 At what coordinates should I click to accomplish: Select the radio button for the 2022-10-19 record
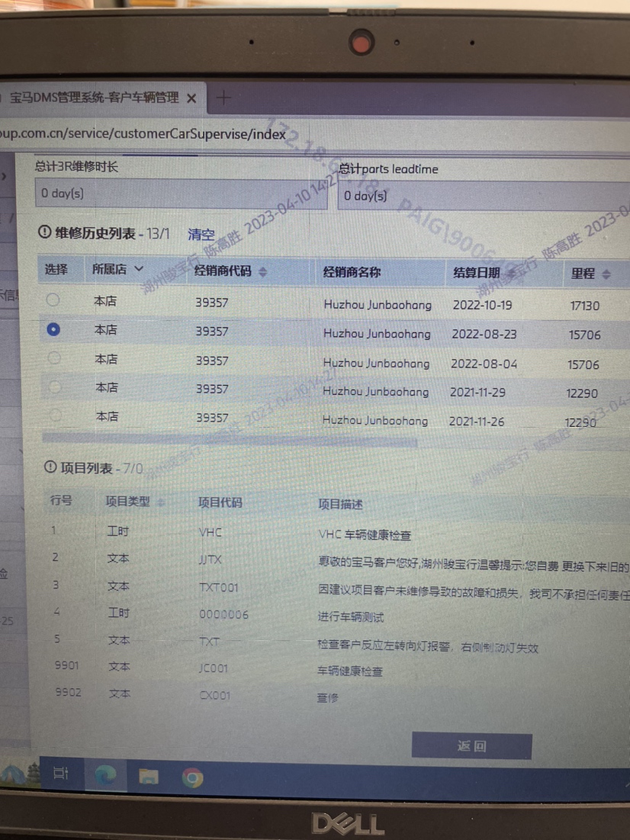tap(53, 300)
